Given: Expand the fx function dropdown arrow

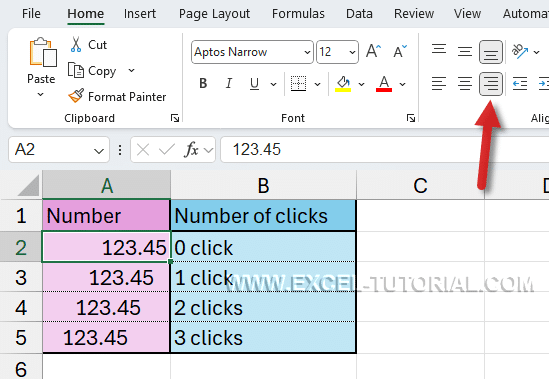Looking at the screenshot, I should pyautogui.click(x=208, y=150).
